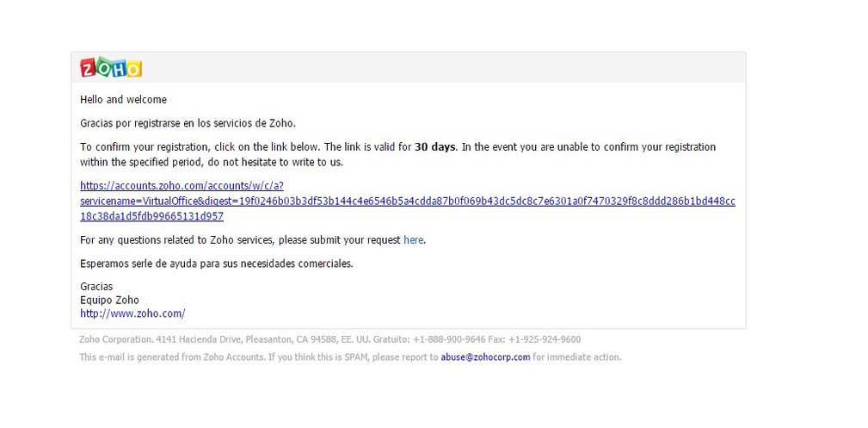Click the fax number +1-925-924-9600
This screenshot has width=868, height=428.
pos(545,339)
